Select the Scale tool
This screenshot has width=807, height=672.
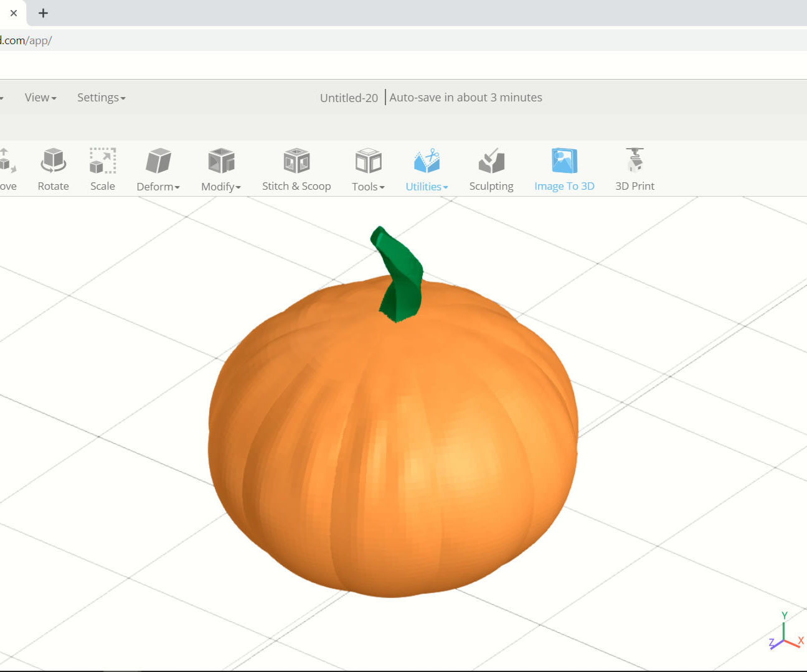(102, 168)
